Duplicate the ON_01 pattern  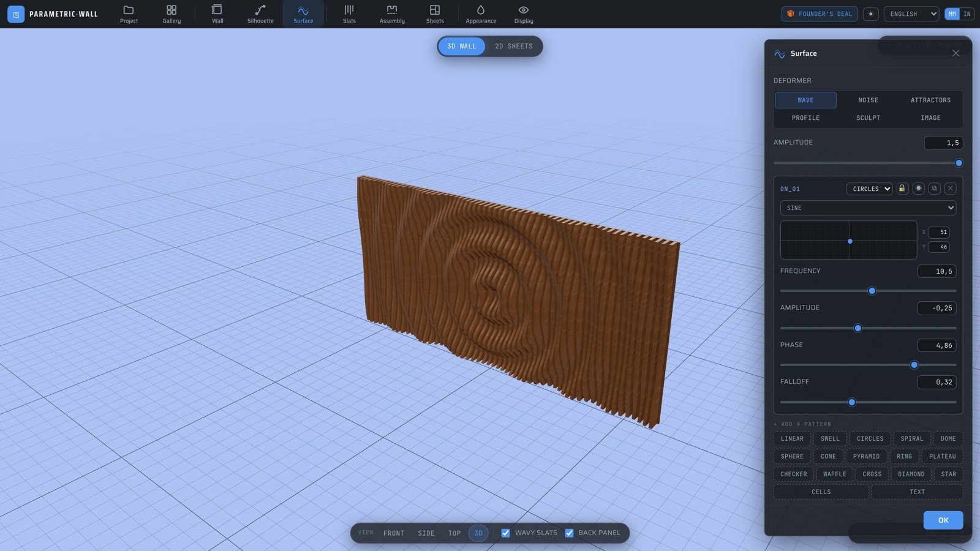coord(934,189)
